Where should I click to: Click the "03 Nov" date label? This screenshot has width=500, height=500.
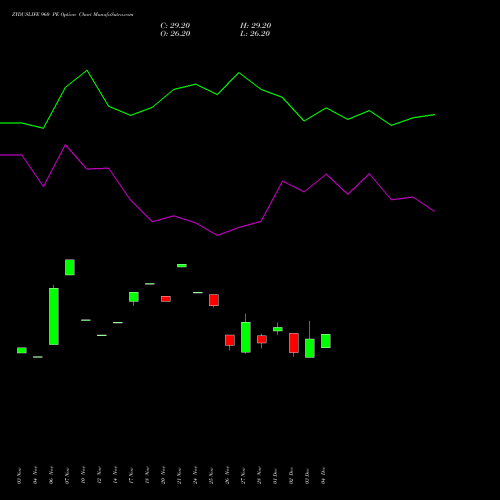19,475
